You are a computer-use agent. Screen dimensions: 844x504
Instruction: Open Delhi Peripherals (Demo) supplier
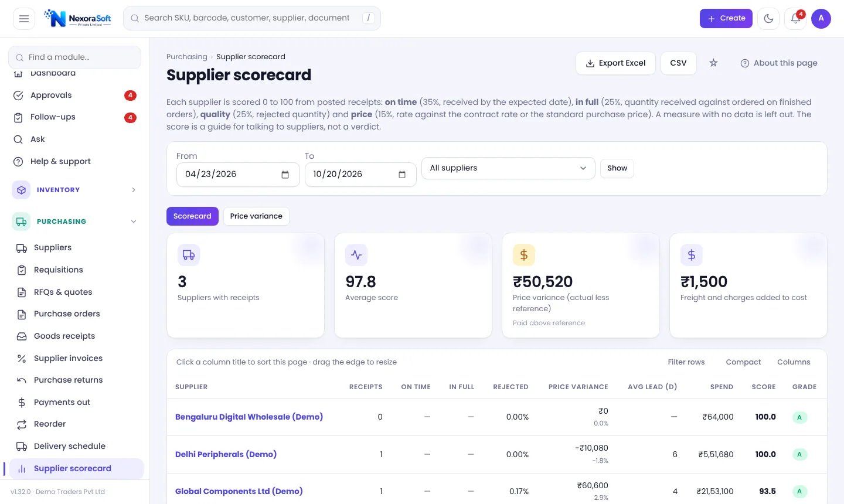point(226,455)
